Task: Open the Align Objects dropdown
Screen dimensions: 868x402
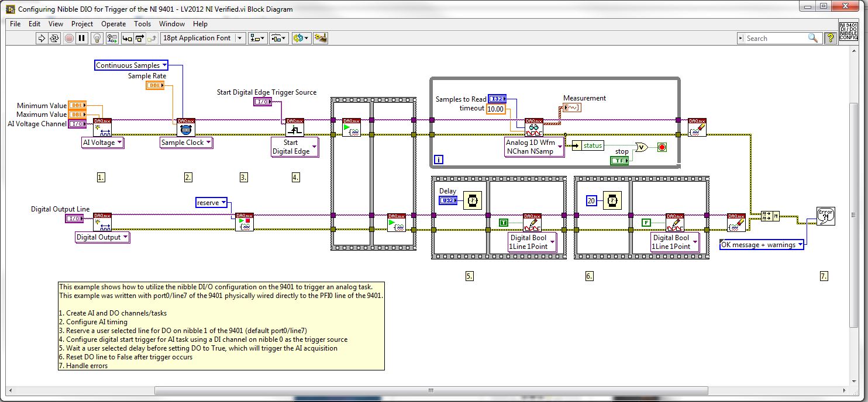Action: click(257, 38)
